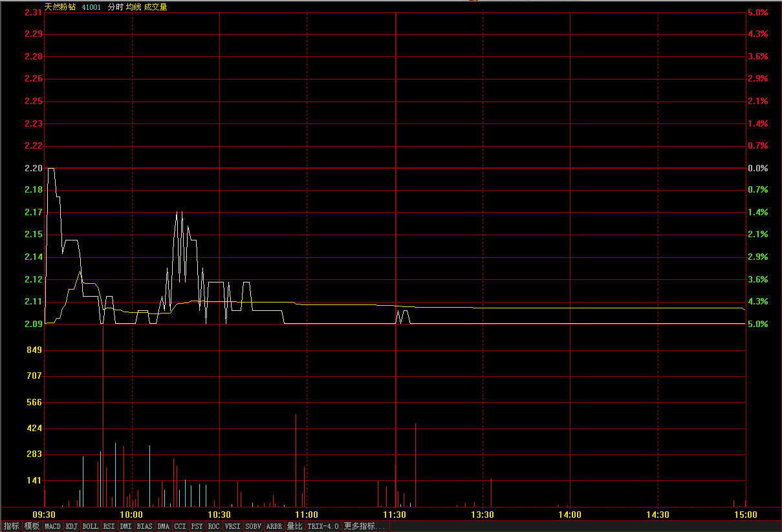
Task: Click the 15:00 time axis label
Action: 745,515
